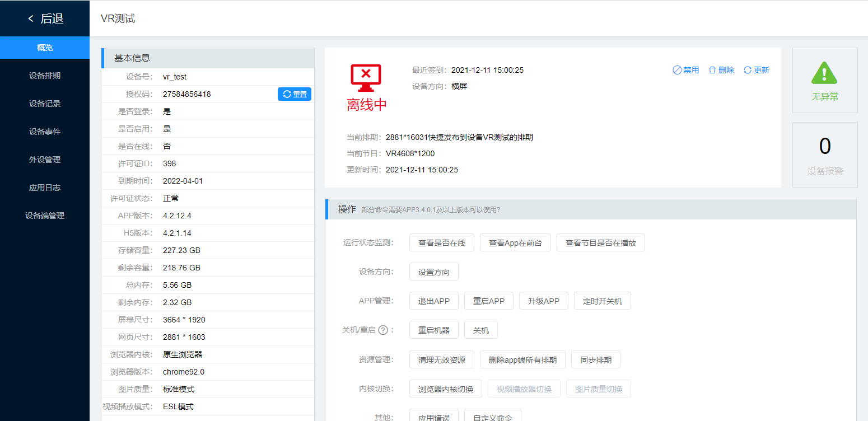Screen dimensions: 868x421
Task: Open 设备事件 in the sidebar
Action: click(x=45, y=132)
